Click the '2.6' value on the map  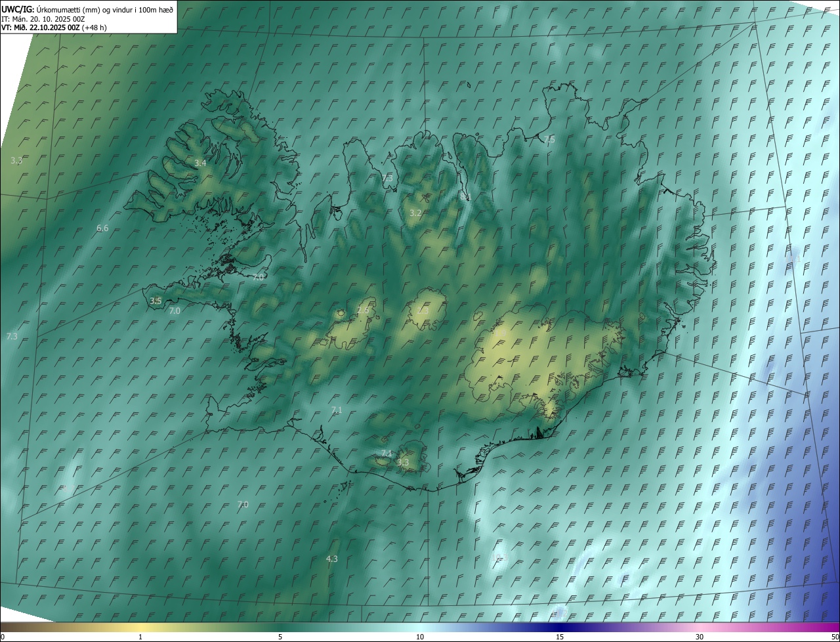click(x=363, y=310)
